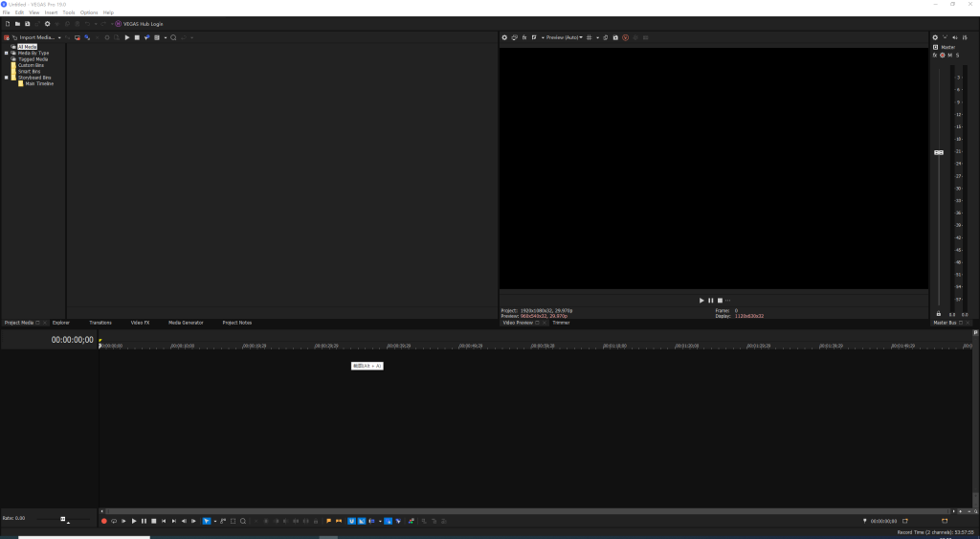Viewport: 980px width, 539px height.
Task: Select the Custom Bins folder
Action: (31, 65)
